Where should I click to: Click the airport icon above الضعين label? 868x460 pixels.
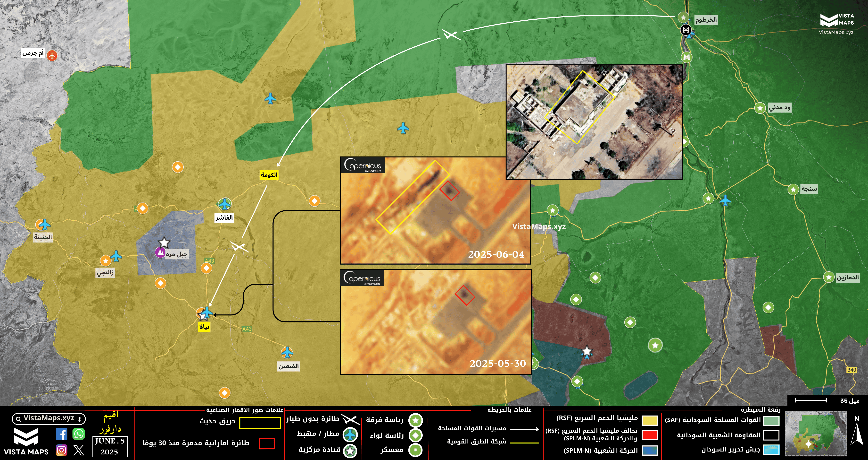pos(287,352)
